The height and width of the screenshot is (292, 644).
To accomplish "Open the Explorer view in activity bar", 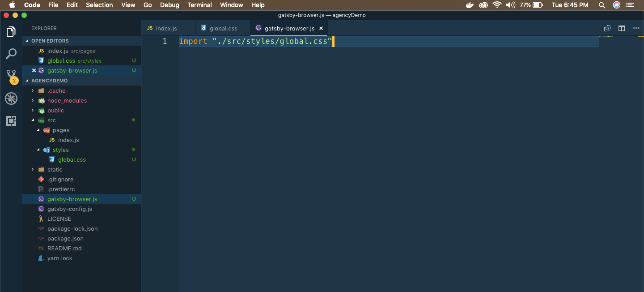I will tap(11, 32).
